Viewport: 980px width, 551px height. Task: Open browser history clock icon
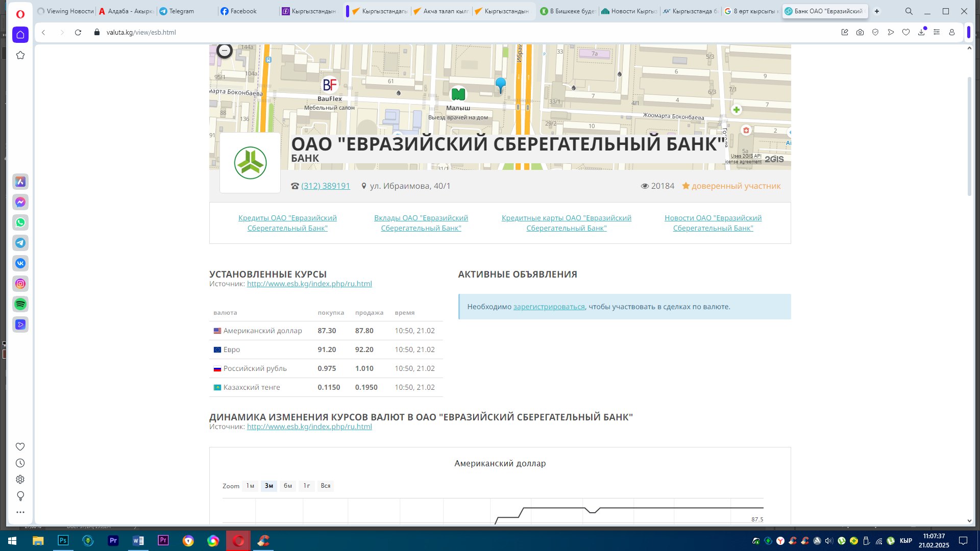click(20, 463)
